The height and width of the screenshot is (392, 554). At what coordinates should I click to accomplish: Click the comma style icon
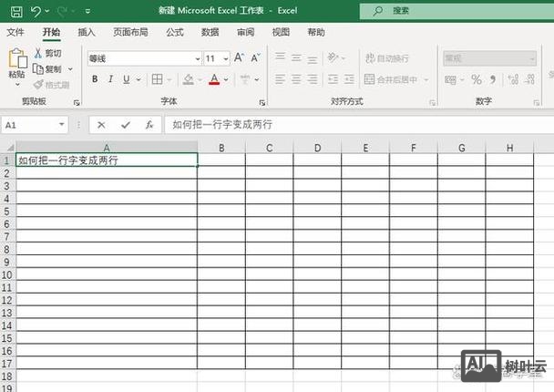pos(493,80)
